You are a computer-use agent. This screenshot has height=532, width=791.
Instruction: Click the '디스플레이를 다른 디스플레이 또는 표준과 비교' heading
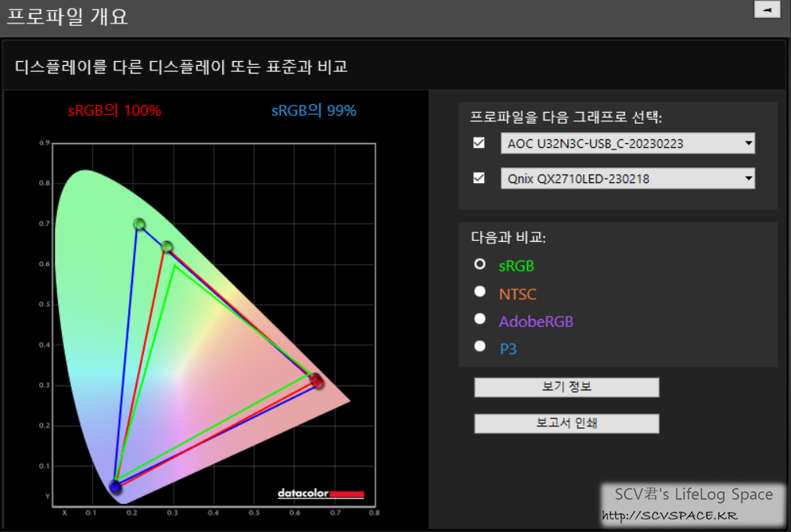click(181, 66)
